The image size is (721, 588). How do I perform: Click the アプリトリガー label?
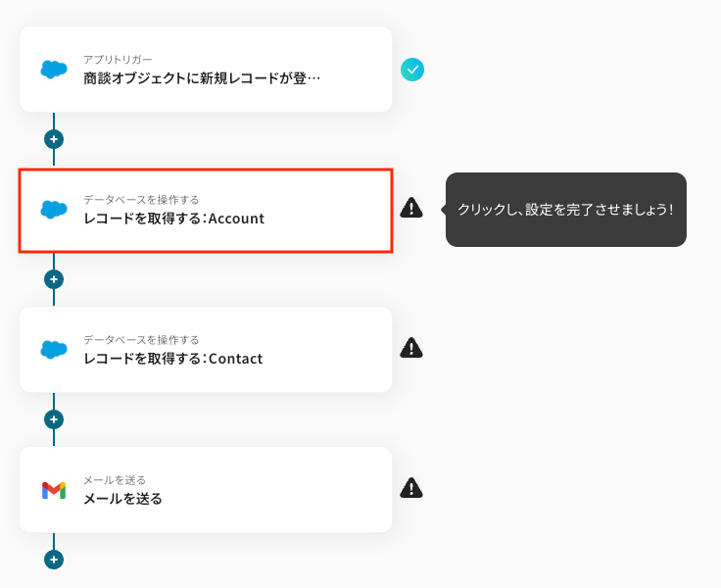click(x=118, y=60)
